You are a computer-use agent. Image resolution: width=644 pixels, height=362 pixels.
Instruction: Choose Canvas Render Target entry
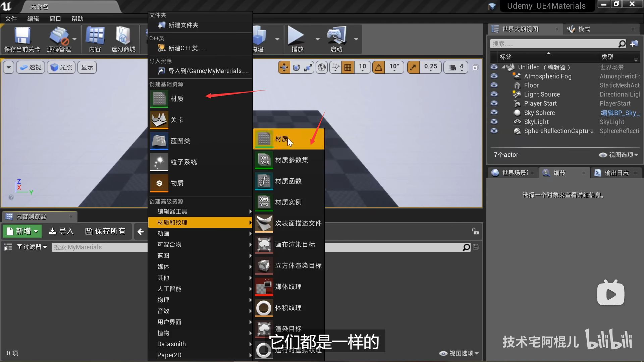tap(289, 244)
